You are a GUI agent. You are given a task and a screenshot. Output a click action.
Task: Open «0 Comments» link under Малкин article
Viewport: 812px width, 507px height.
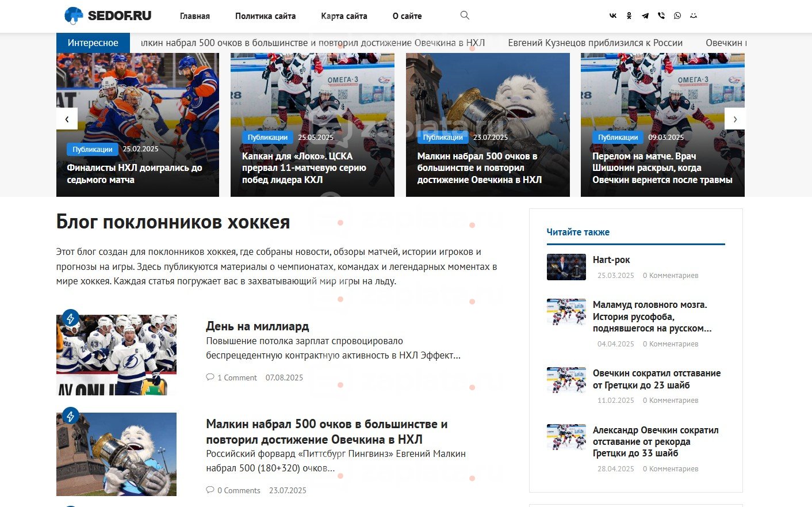(239, 490)
